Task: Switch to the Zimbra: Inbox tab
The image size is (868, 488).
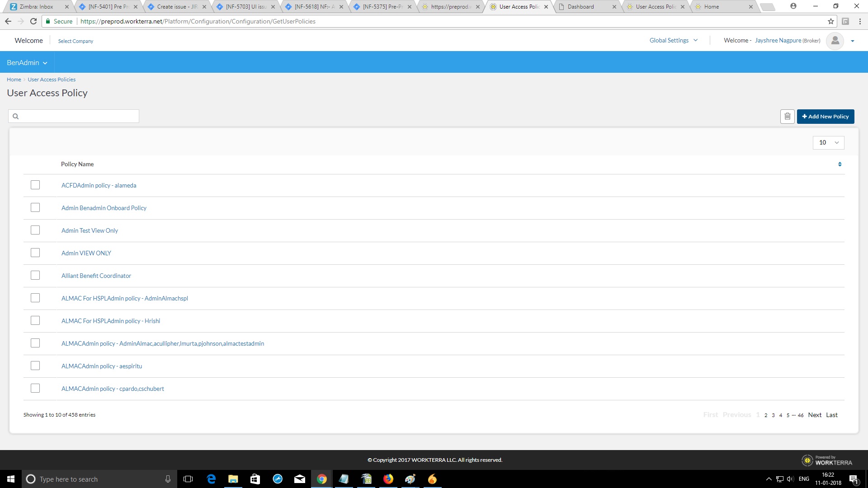Action: (x=36, y=7)
